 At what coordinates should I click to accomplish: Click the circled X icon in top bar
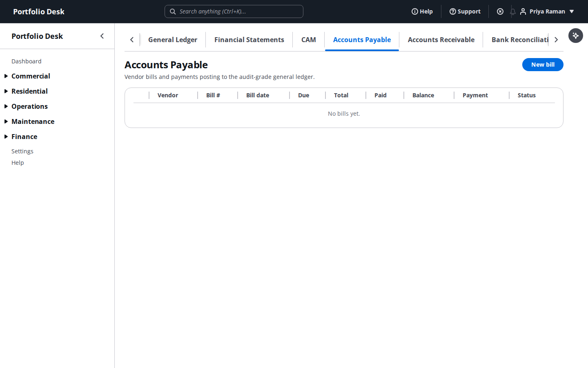(500, 11)
